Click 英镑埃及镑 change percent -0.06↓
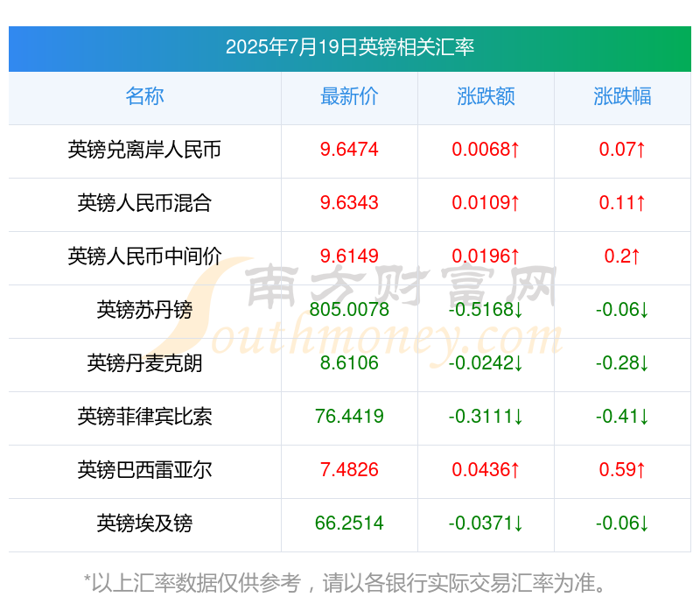The image size is (700, 611). tap(622, 523)
